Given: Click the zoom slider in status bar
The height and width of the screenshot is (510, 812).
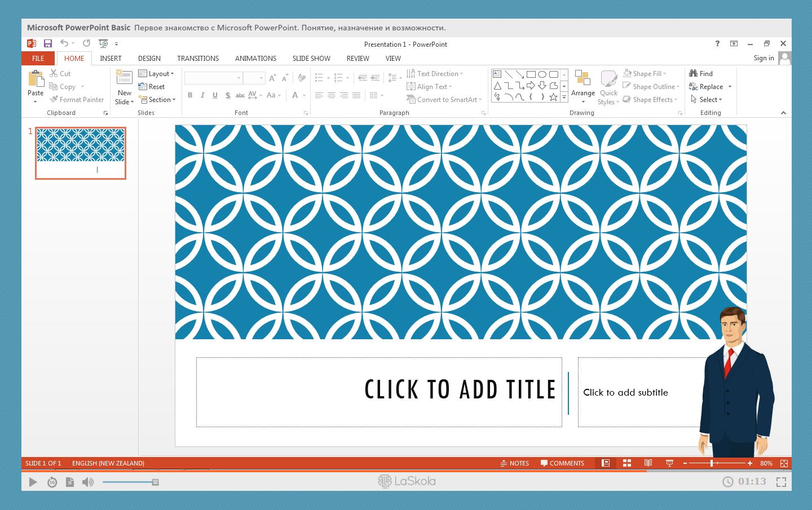Looking at the screenshot, I should [717, 463].
